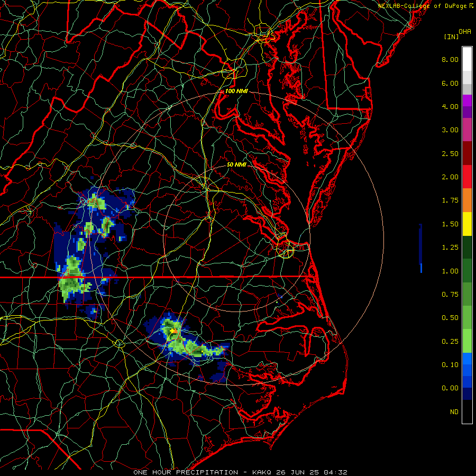Click the "1.25" legend value
Image resolution: width=476 pixels, height=476 pixels.
point(450,248)
